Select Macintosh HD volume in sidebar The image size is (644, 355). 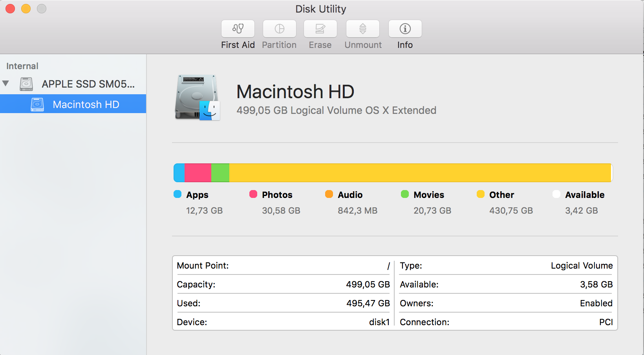73,104
